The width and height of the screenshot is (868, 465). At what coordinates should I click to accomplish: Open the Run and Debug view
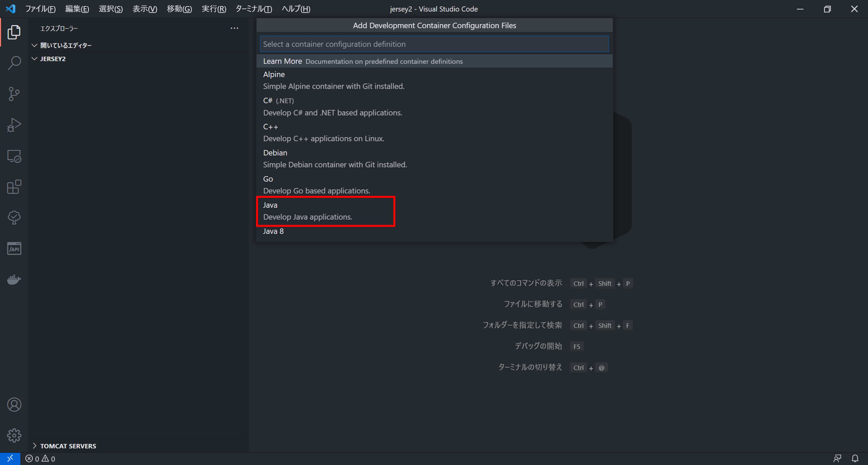tap(14, 125)
